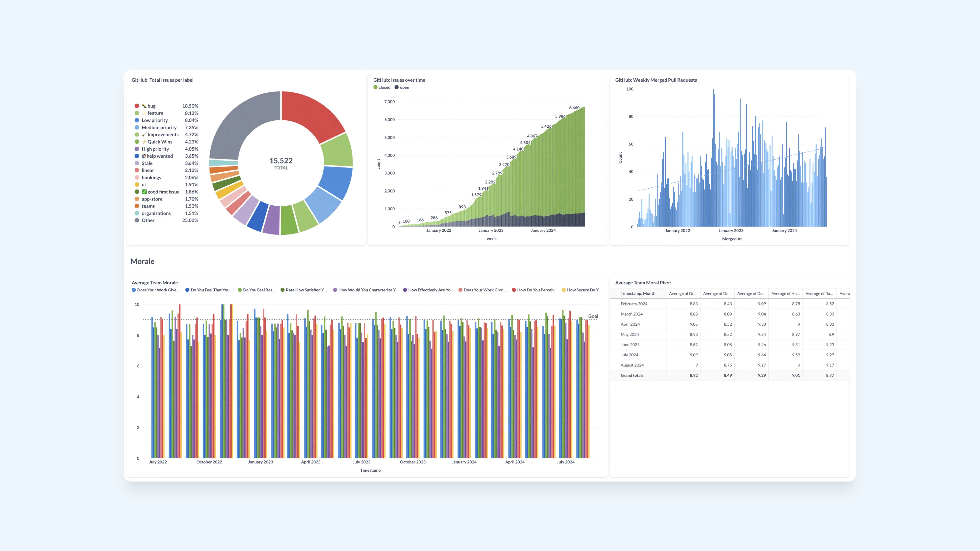
Task: Toggle 'Do You Feel Res...' legend series
Action: pyautogui.click(x=256, y=290)
